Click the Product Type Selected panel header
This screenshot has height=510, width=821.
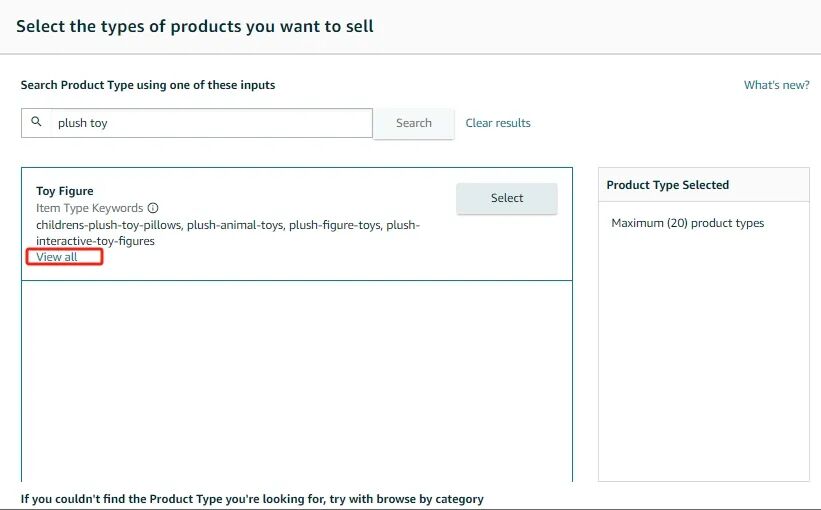pos(668,185)
